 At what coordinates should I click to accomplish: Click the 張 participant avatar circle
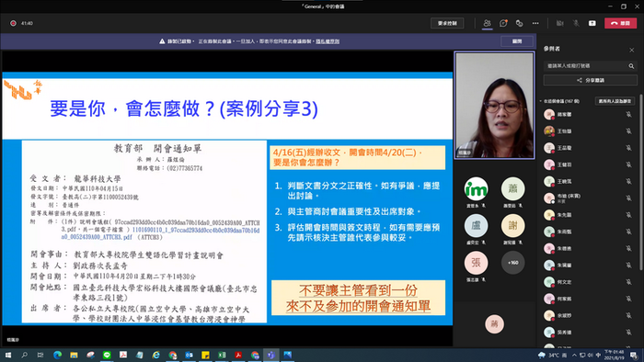click(x=476, y=263)
